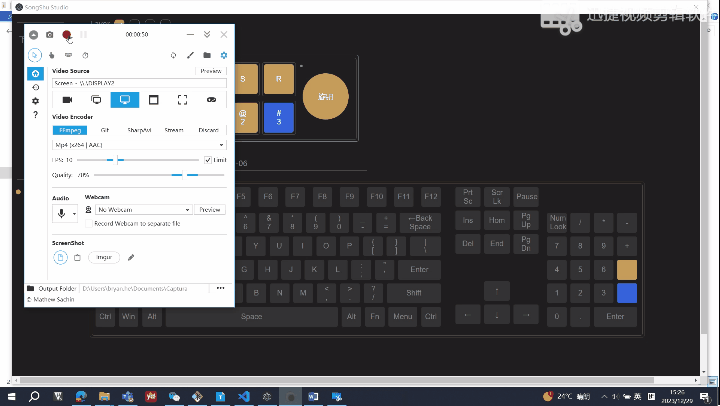The width and height of the screenshot is (720, 406).
Task: Select the gold R key in SongShu Studio
Action: (x=279, y=79)
